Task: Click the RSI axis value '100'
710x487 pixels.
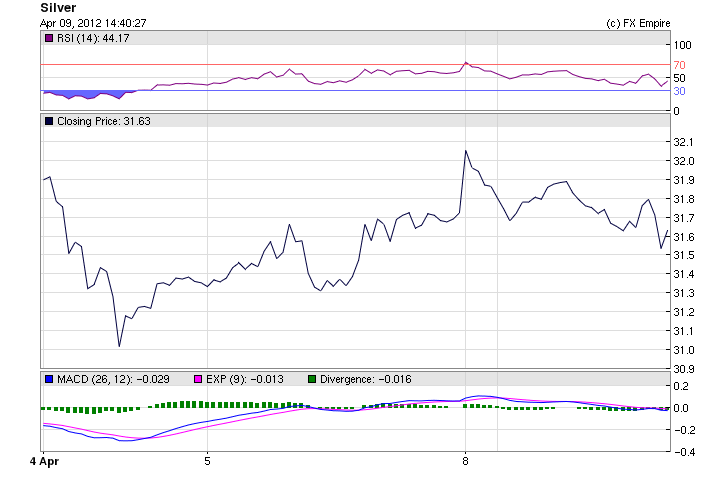Action: coord(683,45)
